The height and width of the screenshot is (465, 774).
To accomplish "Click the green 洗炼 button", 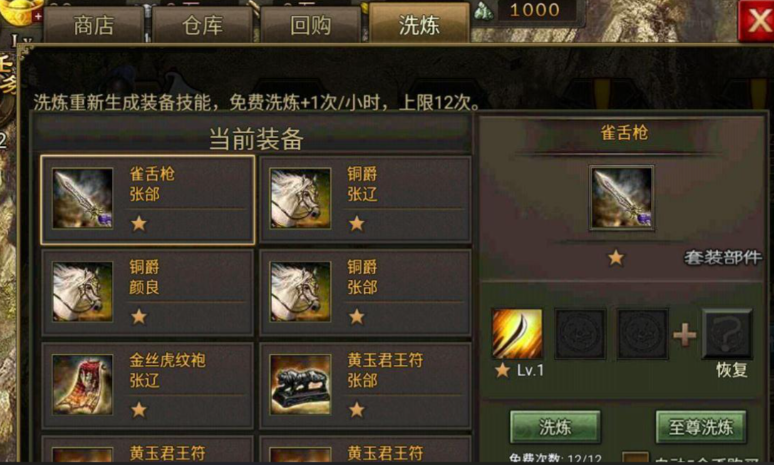I will (x=555, y=427).
